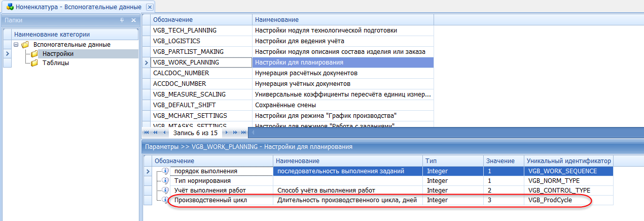Click the info icon beside Учёт выполнения работ
This screenshot has width=644, height=221.
pyautogui.click(x=165, y=191)
